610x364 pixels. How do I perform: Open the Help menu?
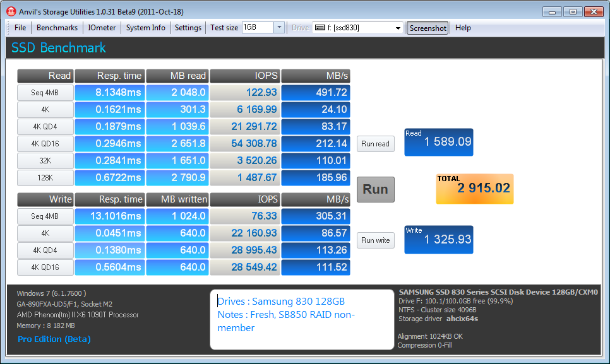pyautogui.click(x=463, y=28)
